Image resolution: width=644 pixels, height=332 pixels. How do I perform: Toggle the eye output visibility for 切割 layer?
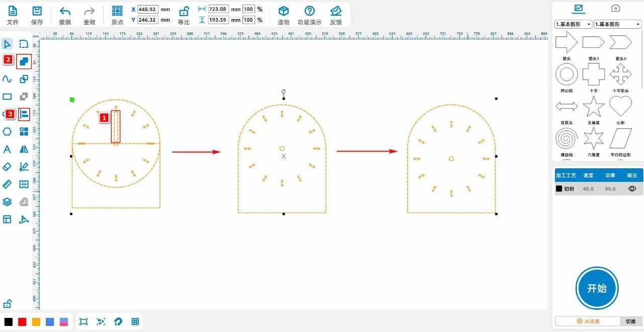click(x=632, y=189)
